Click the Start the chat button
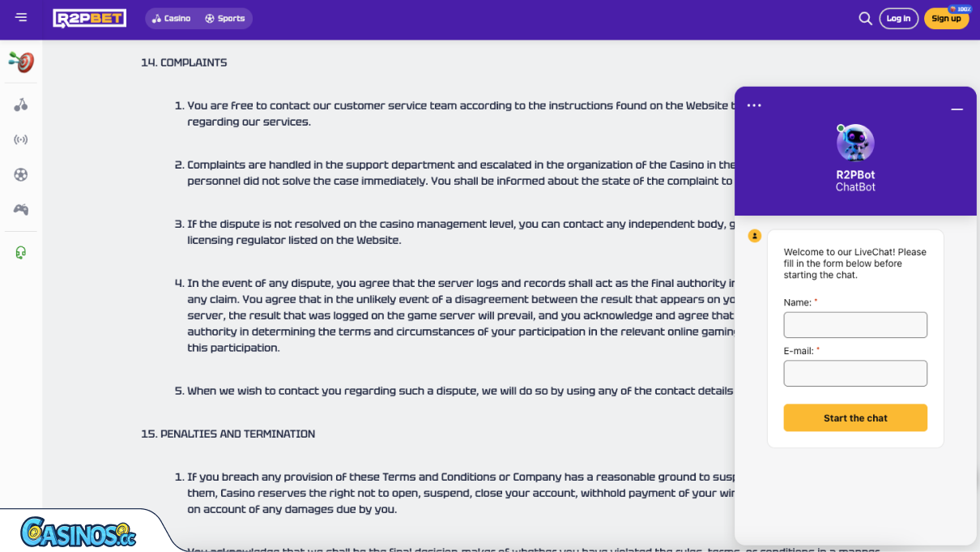The width and height of the screenshot is (980, 552). tap(855, 418)
